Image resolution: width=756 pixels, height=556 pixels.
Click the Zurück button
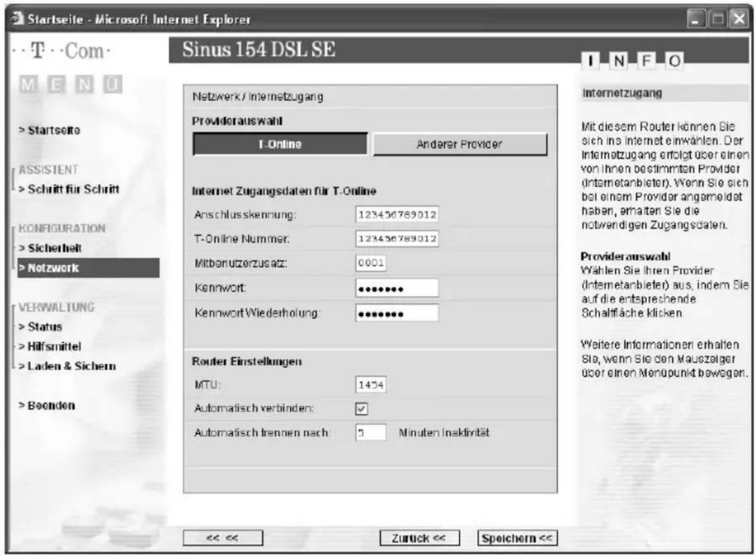[x=420, y=538]
